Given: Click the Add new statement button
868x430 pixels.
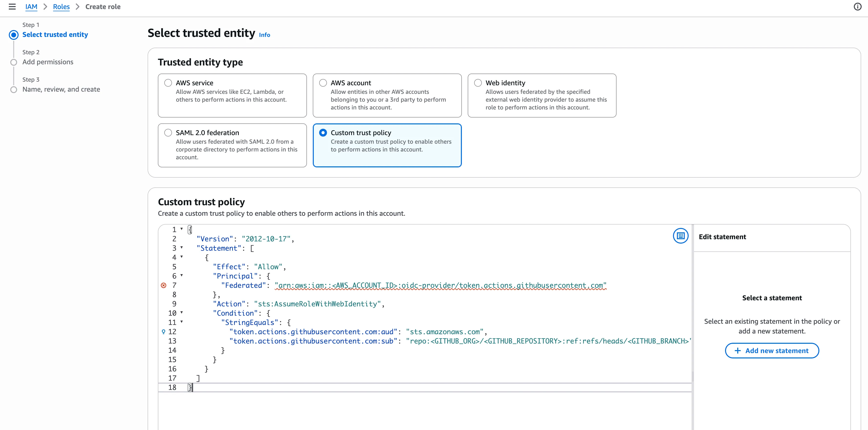Looking at the screenshot, I should click(x=772, y=350).
